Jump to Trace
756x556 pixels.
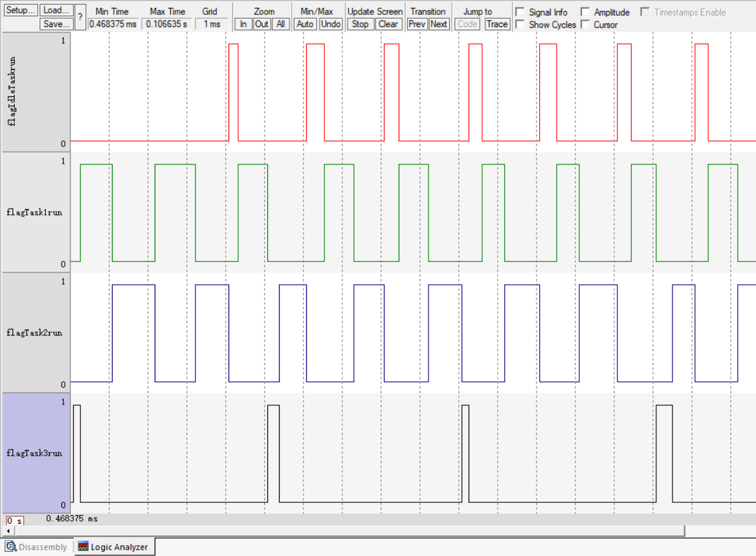[x=497, y=24]
